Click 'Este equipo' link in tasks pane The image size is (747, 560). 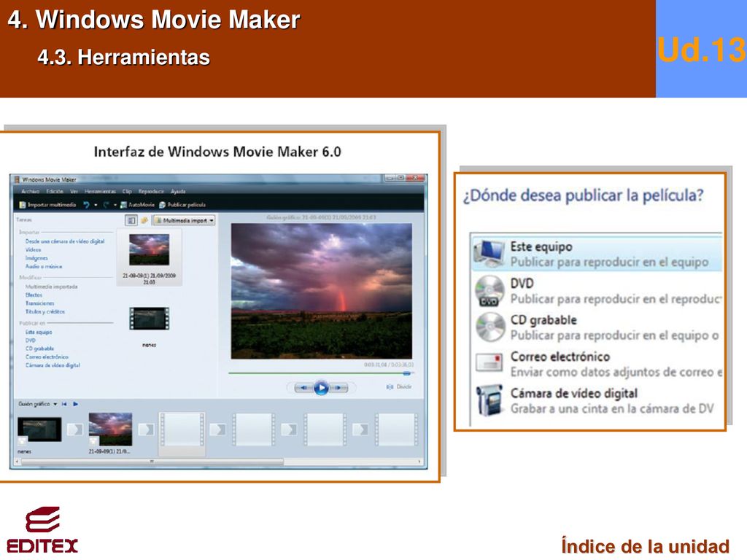(x=39, y=332)
